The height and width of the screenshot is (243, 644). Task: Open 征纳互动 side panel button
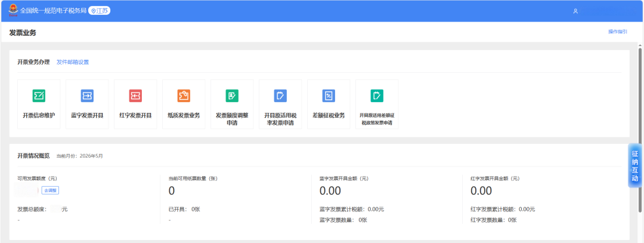pos(635,166)
